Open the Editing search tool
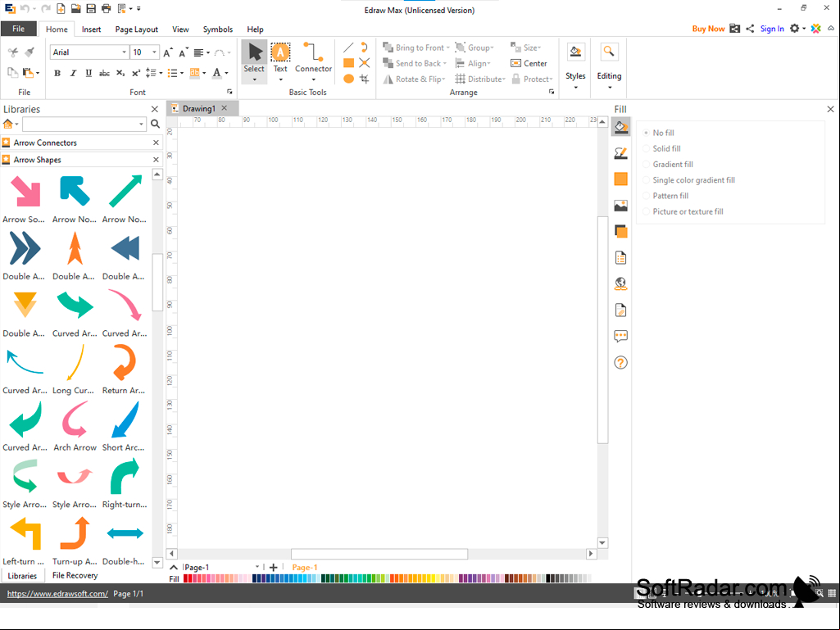This screenshot has width=840, height=630. 609,52
